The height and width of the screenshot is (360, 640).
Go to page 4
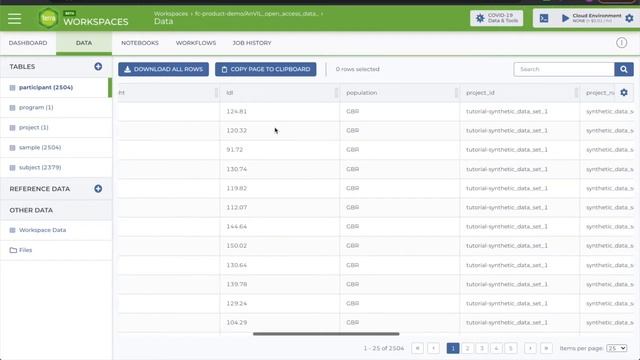496,348
